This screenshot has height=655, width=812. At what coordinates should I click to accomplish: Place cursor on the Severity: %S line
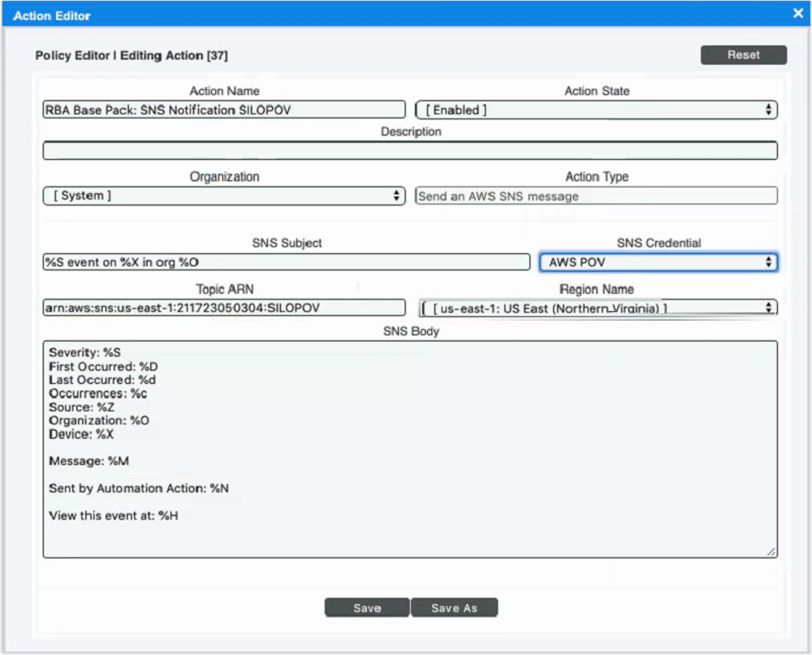pyautogui.click(x=85, y=353)
